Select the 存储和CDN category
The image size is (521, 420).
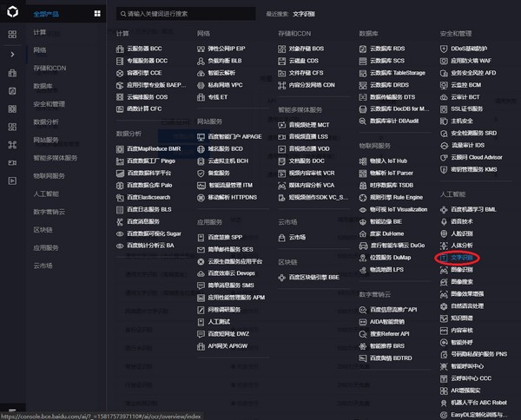(49, 68)
